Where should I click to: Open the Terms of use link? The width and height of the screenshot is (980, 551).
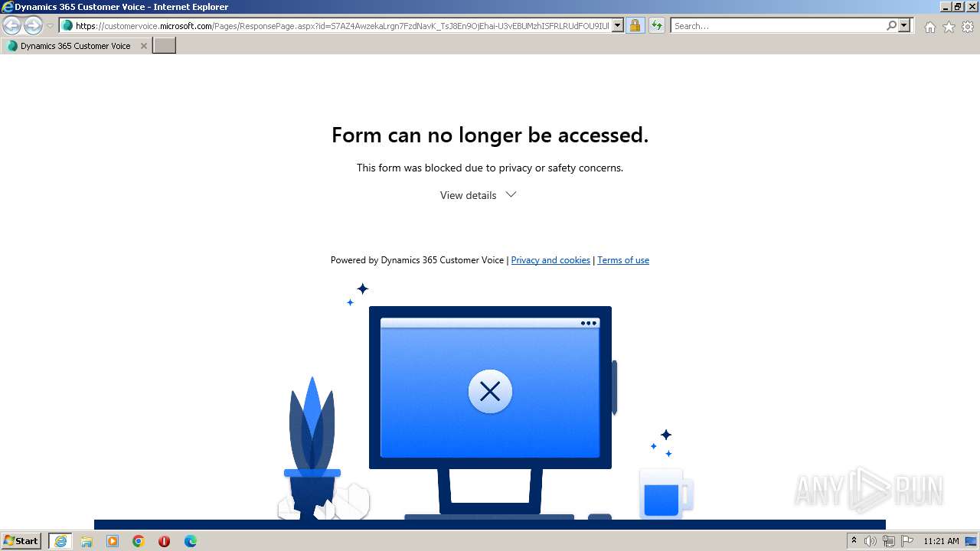pyautogui.click(x=623, y=260)
